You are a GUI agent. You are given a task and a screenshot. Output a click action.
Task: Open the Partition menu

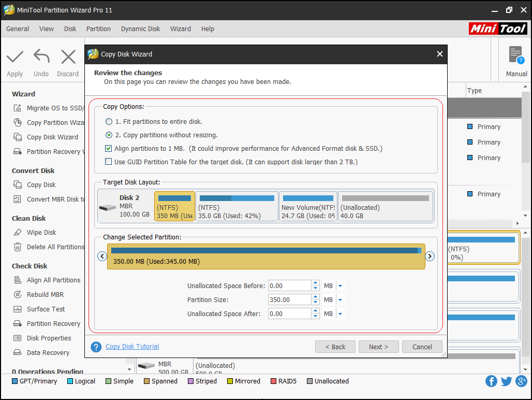[x=98, y=29]
